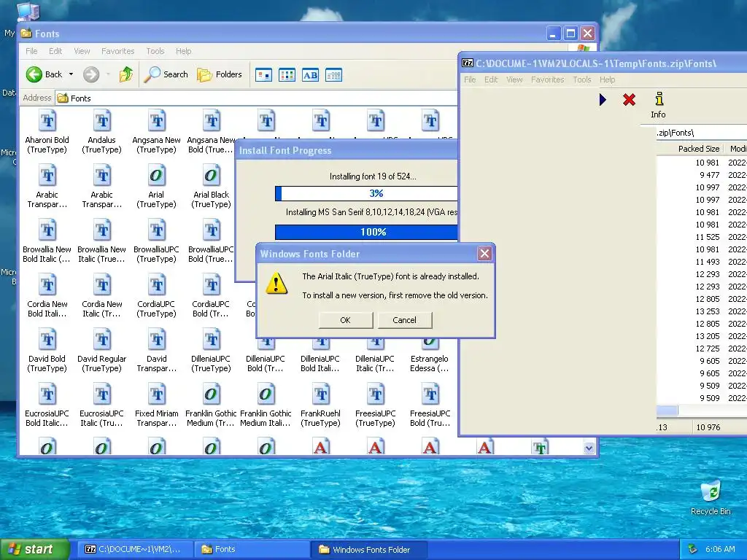The height and width of the screenshot is (560, 747).
Task: Click Cancel in the Windows Fonts Folder dialog
Action: click(x=404, y=320)
